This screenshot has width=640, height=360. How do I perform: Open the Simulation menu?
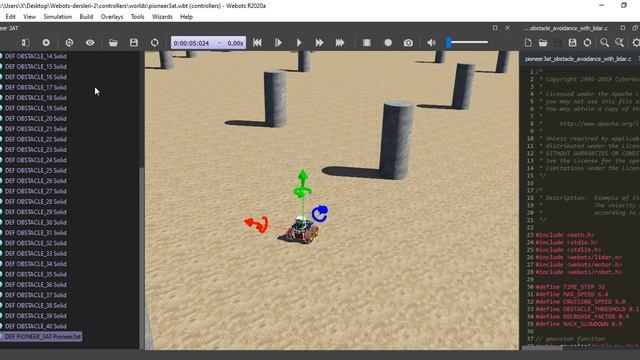point(58,17)
